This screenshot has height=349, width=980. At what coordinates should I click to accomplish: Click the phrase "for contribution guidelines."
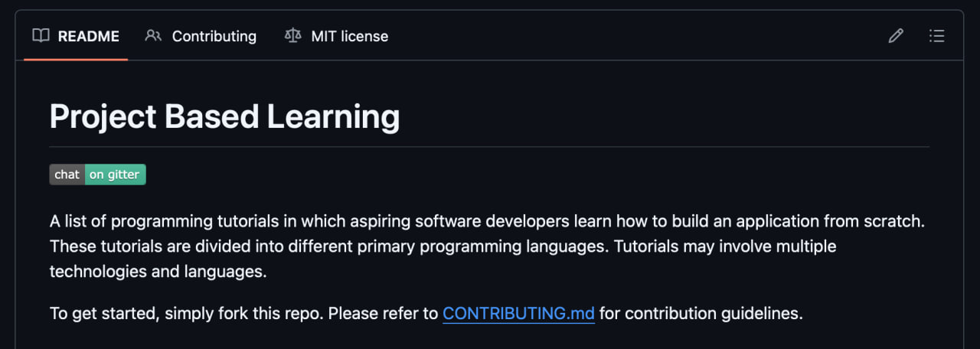click(x=701, y=313)
